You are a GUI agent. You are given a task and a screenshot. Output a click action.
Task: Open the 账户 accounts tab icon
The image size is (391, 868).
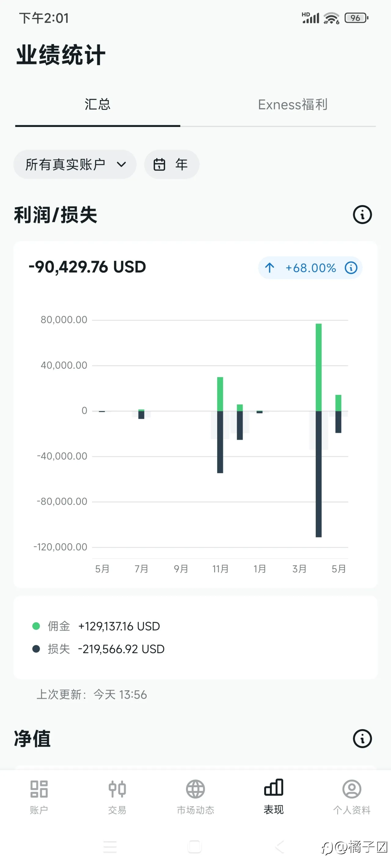(39, 789)
